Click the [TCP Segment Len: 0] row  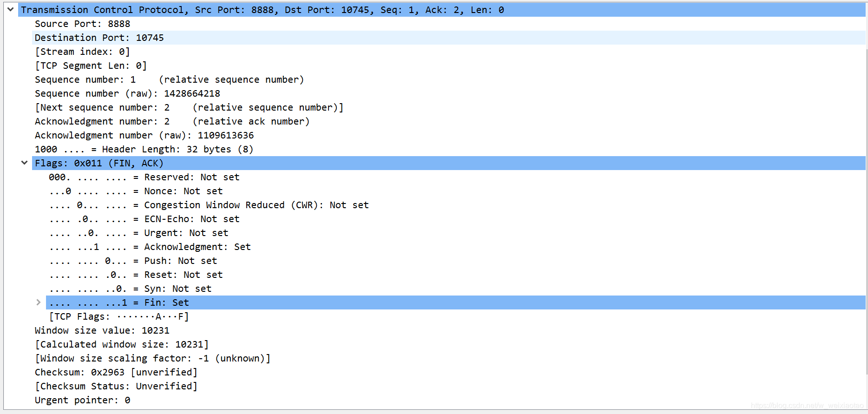448,66
